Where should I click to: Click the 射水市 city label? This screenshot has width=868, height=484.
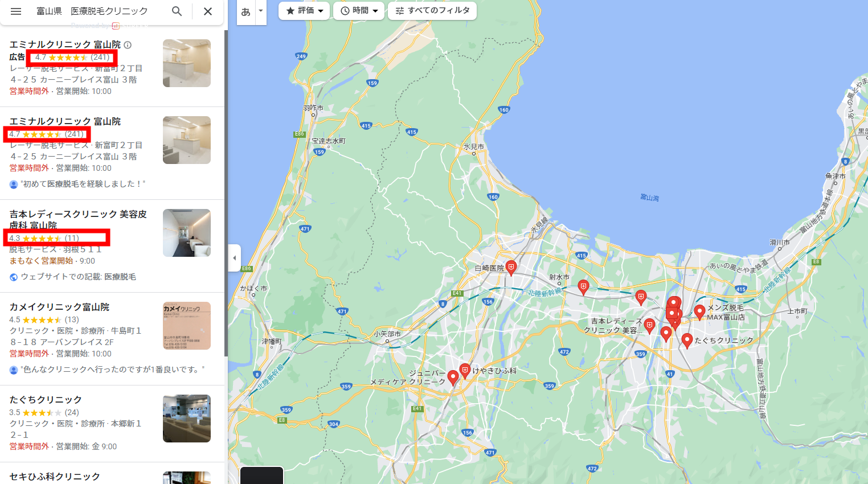tap(559, 277)
